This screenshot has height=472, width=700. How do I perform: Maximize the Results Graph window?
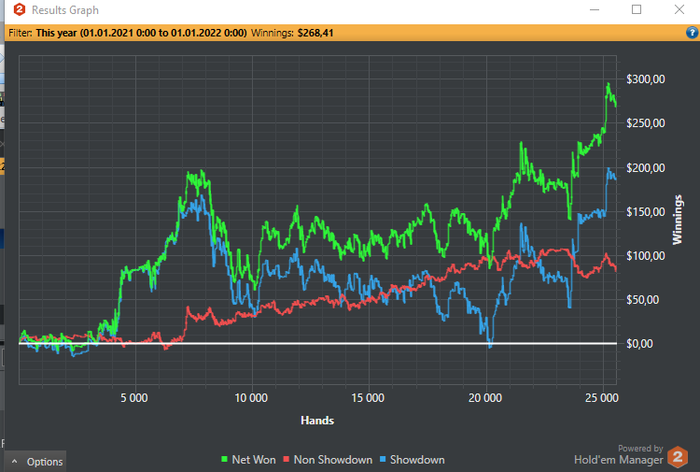click(x=637, y=9)
